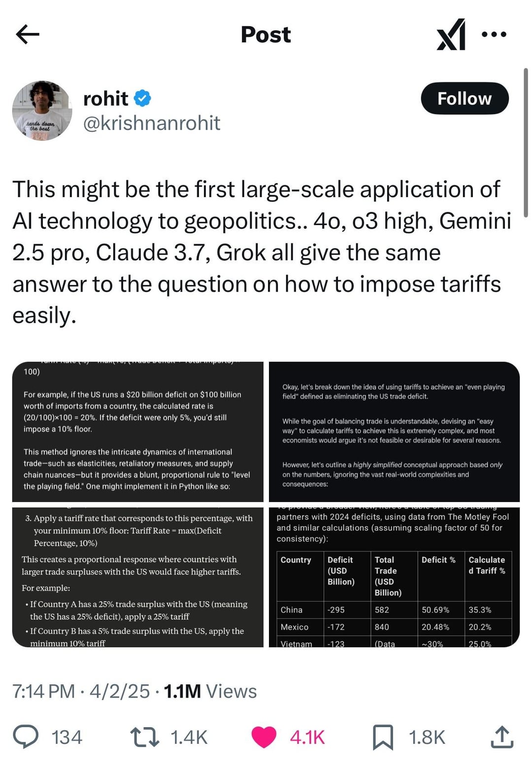
Task: Click the blue verified badge
Action: point(142,99)
